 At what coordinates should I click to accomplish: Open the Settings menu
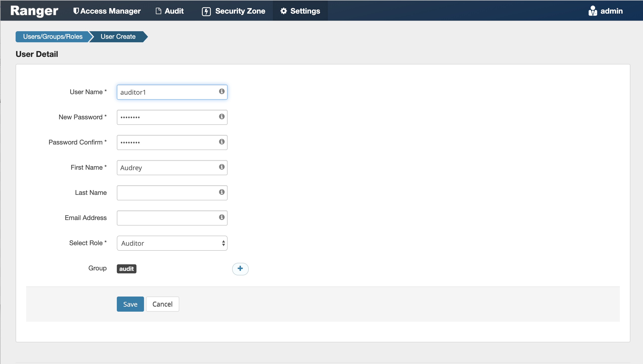[x=300, y=11]
